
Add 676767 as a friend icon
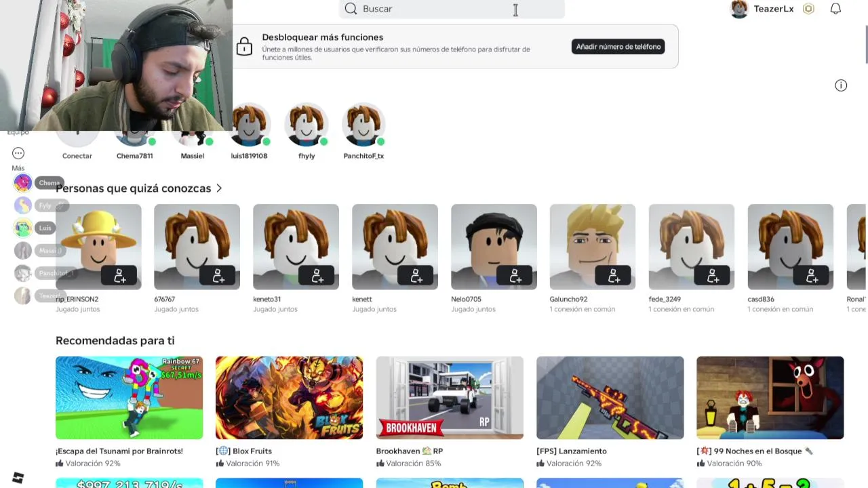[x=218, y=276]
